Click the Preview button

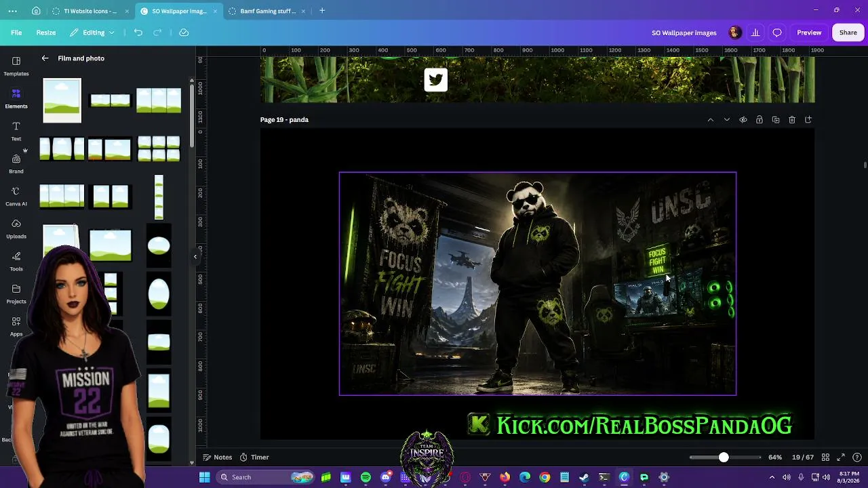click(809, 33)
